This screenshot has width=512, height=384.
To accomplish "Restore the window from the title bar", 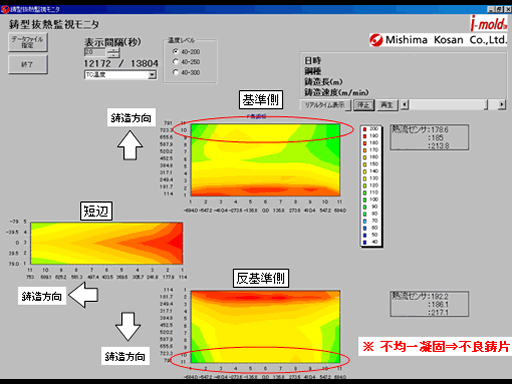I will pyautogui.click(x=499, y=9).
